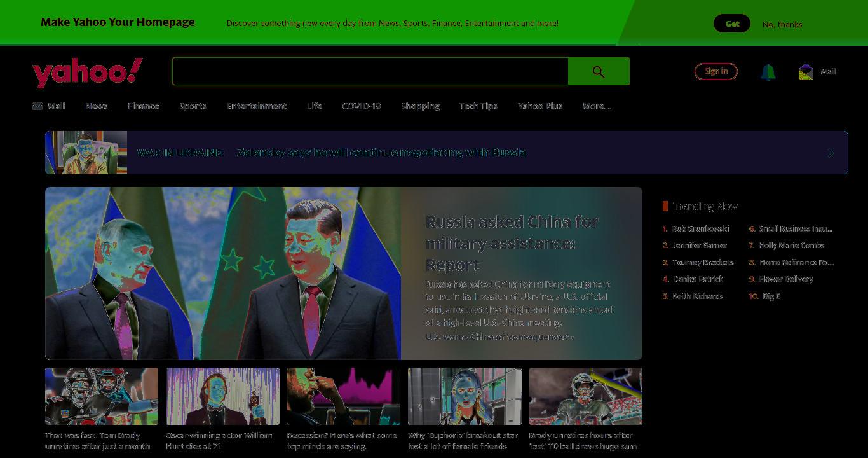This screenshot has height=458, width=868.
Task: Select trending topic Big E
Action: tap(771, 296)
